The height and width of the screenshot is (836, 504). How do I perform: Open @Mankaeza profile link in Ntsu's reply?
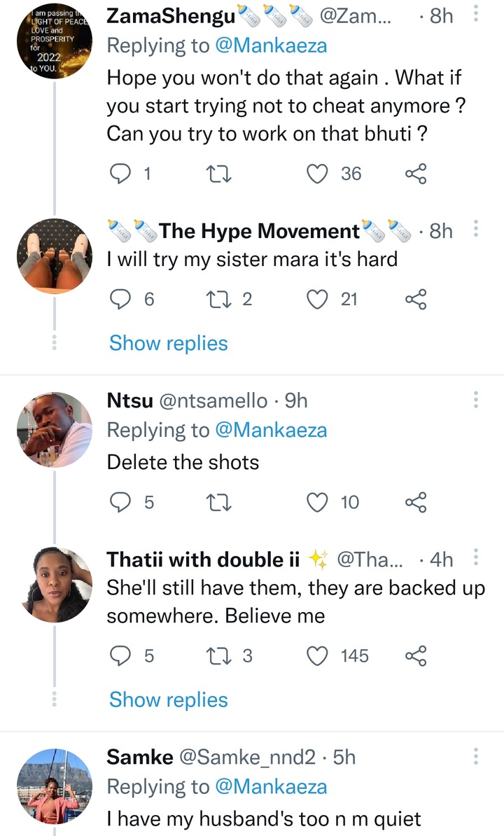point(270,430)
